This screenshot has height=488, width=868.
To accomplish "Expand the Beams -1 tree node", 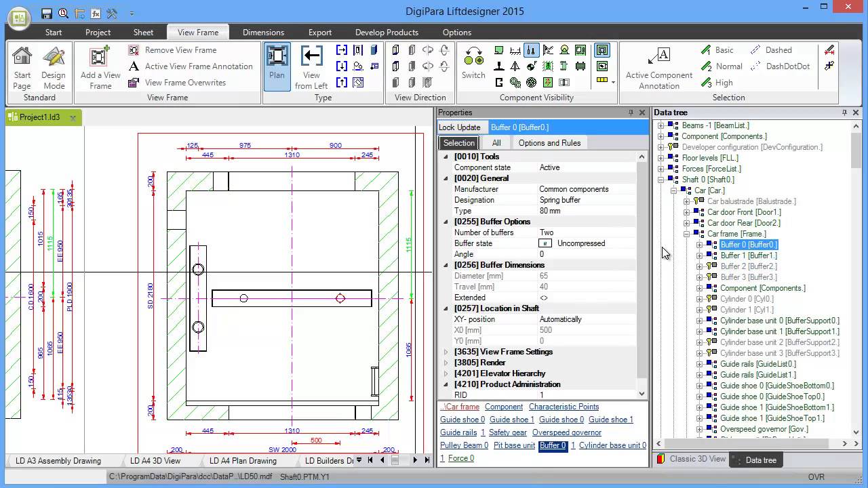I will tap(661, 125).
